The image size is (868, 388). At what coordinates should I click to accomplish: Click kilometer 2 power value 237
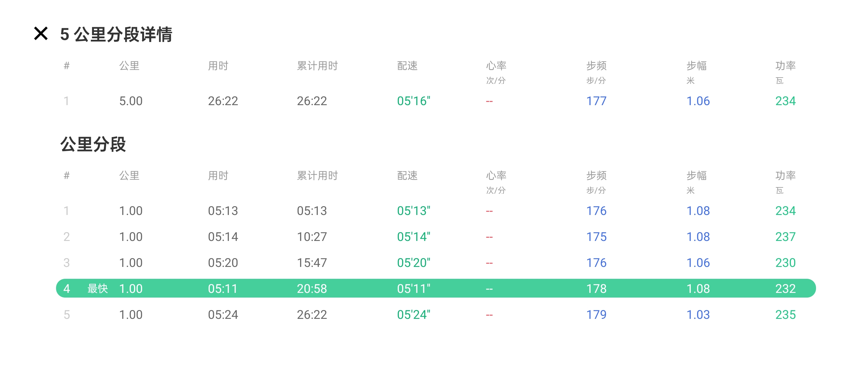pos(785,237)
